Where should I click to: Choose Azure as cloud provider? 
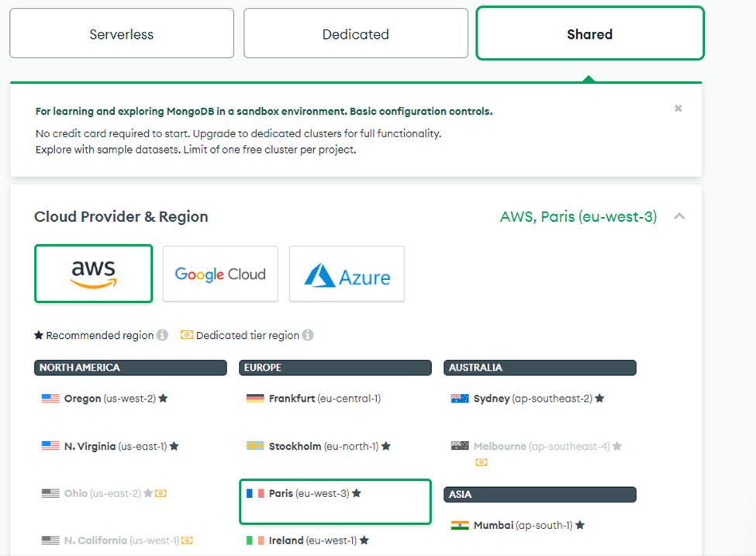(x=347, y=274)
